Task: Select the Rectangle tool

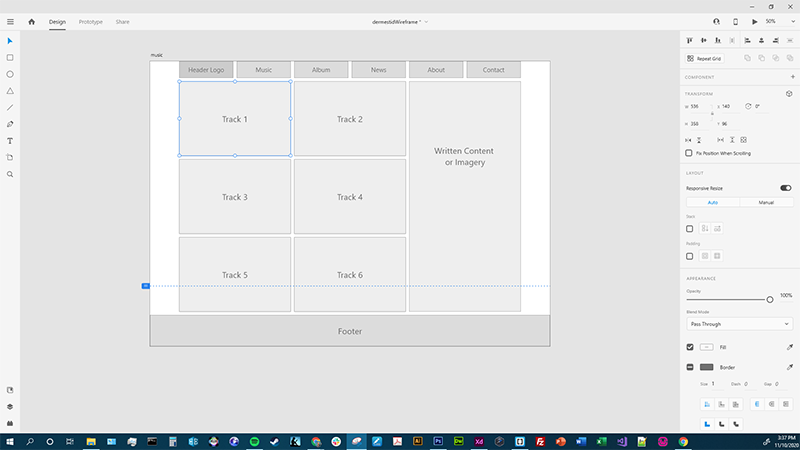Action: tap(10, 58)
